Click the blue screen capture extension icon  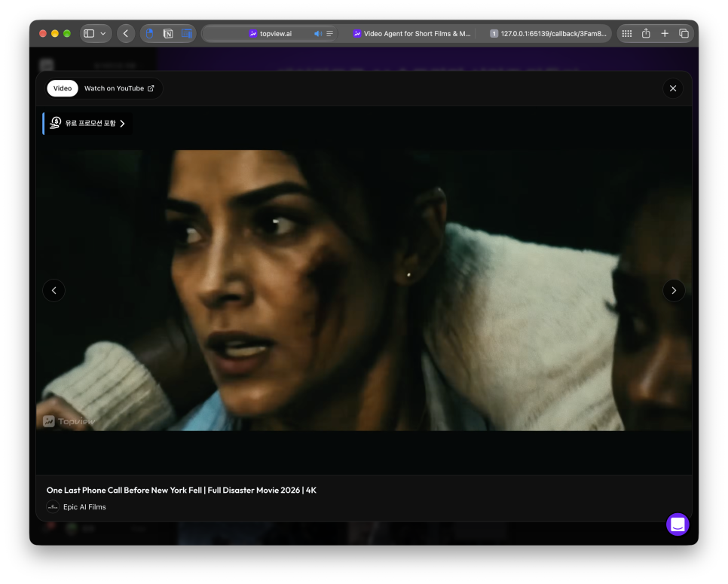(187, 33)
